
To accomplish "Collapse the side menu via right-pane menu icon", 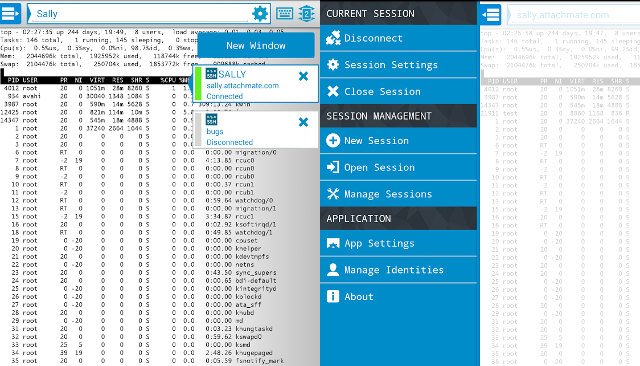I will (x=491, y=15).
